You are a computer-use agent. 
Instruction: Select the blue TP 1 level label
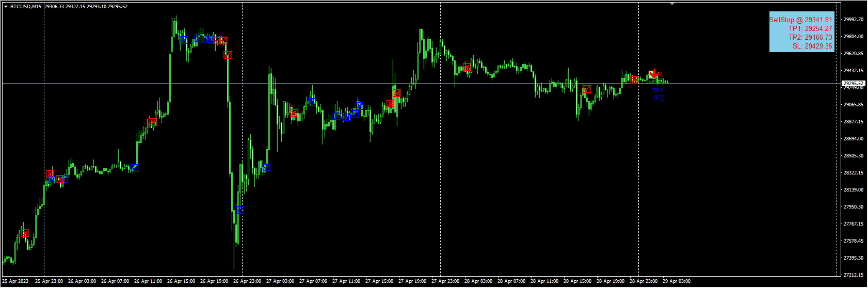tap(658, 90)
